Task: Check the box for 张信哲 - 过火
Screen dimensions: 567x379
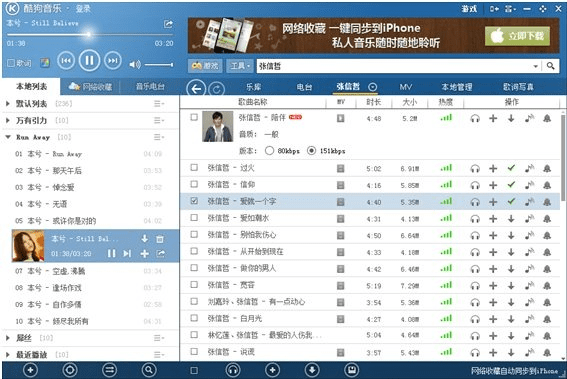Action: 194,167
